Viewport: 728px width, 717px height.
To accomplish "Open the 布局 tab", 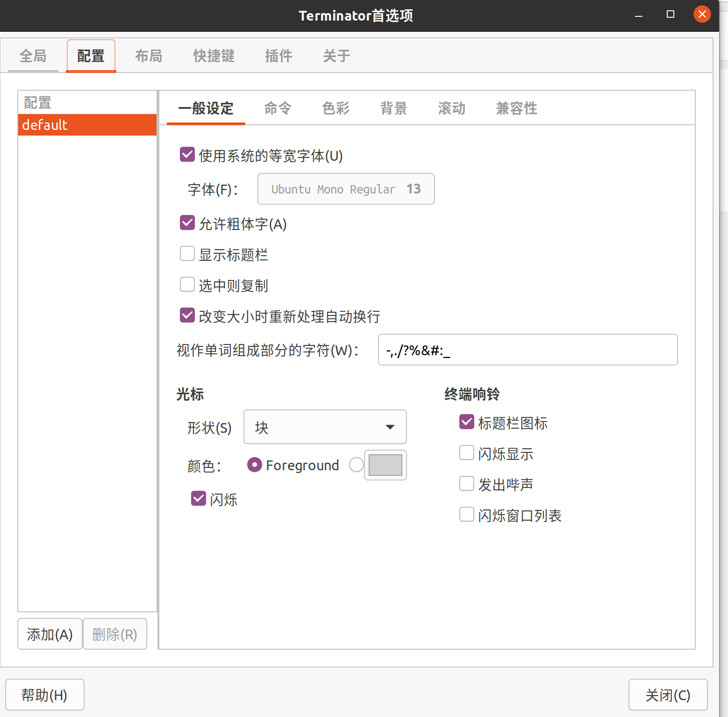I will [149, 56].
